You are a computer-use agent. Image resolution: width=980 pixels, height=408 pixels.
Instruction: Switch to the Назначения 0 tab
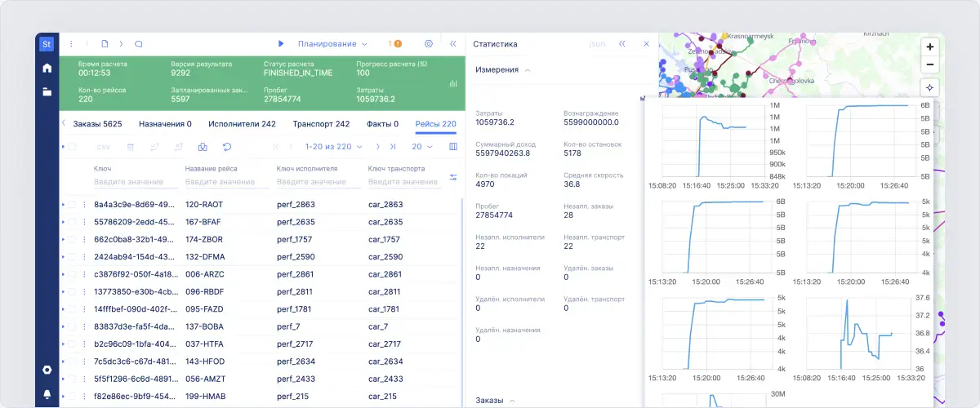pos(165,124)
